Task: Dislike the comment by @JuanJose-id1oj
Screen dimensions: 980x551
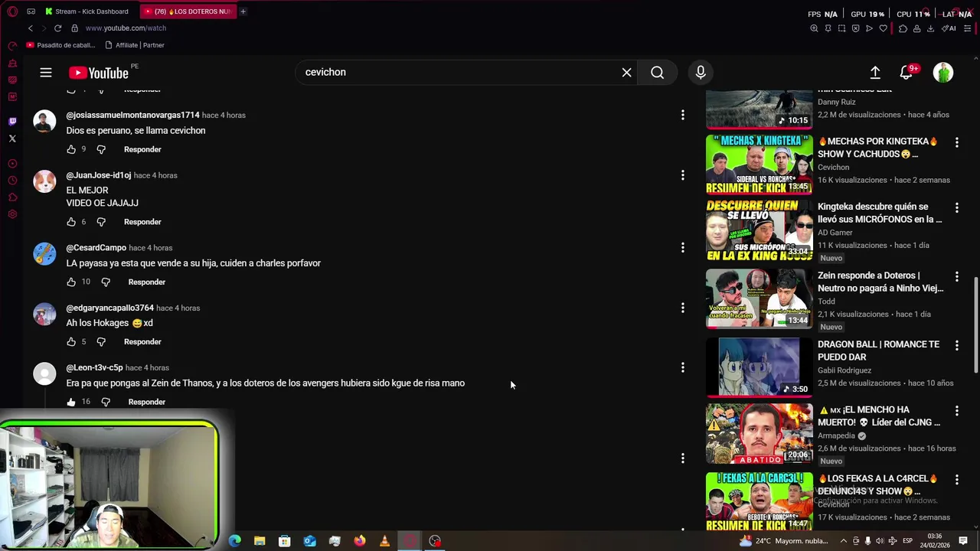Action: [101, 222]
